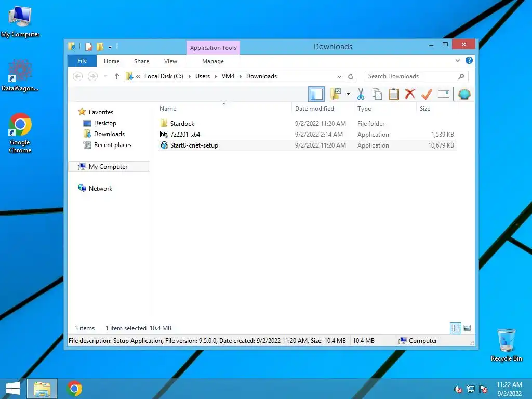Screen dimensions: 532x399
Task: Go up one folder level
Action: [x=117, y=76]
